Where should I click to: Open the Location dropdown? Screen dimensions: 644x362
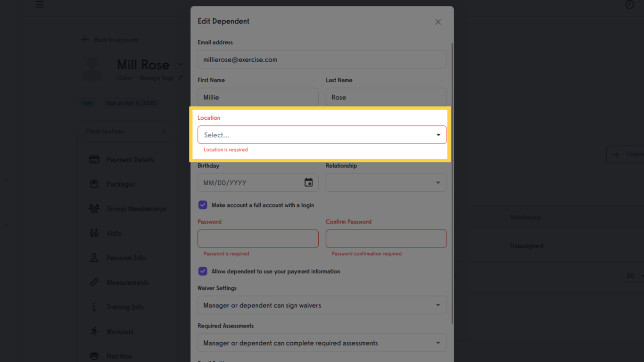pyautogui.click(x=322, y=135)
